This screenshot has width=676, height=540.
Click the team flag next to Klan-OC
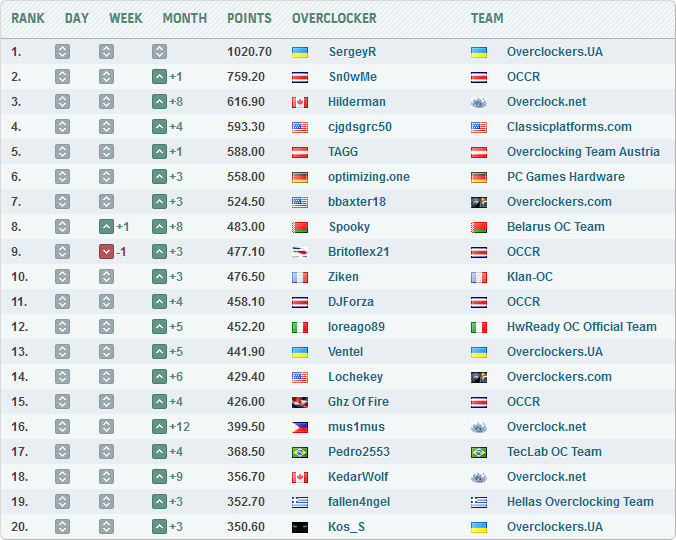(x=479, y=277)
